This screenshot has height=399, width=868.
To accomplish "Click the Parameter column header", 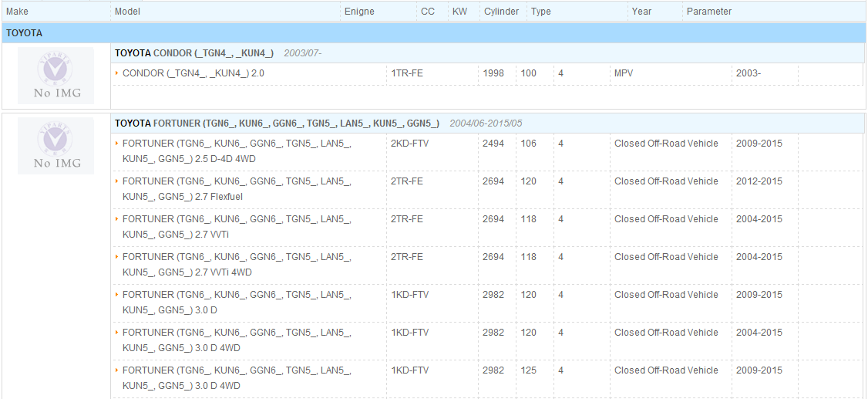I will click(709, 12).
